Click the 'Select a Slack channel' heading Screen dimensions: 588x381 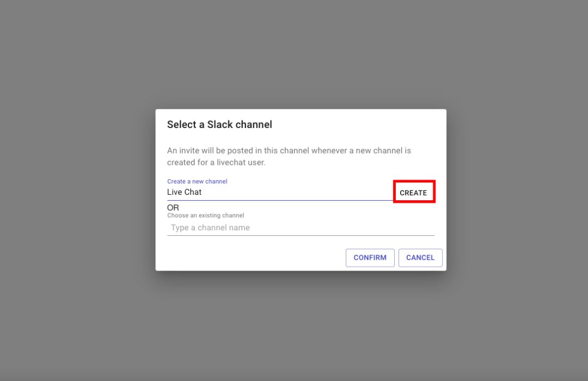point(219,125)
